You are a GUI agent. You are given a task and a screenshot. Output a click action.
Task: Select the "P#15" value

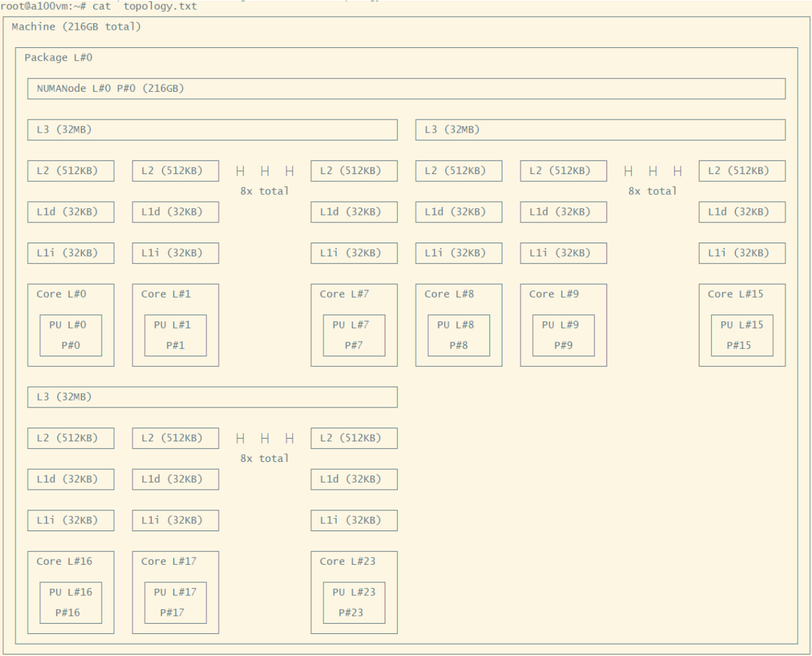(739, 345)
